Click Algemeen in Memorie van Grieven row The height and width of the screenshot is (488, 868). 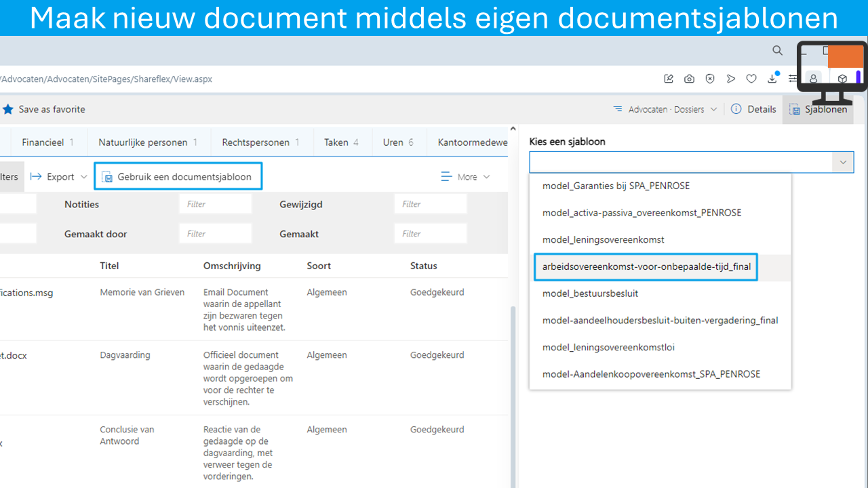point(327,292)
